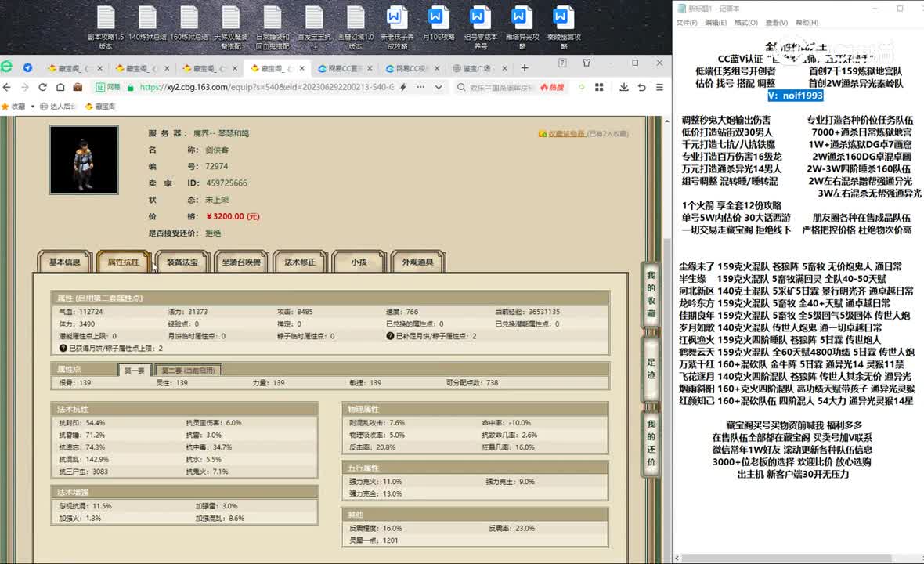Click the 热搜 hot search button
924x564 pixels.
click(552, 87)
